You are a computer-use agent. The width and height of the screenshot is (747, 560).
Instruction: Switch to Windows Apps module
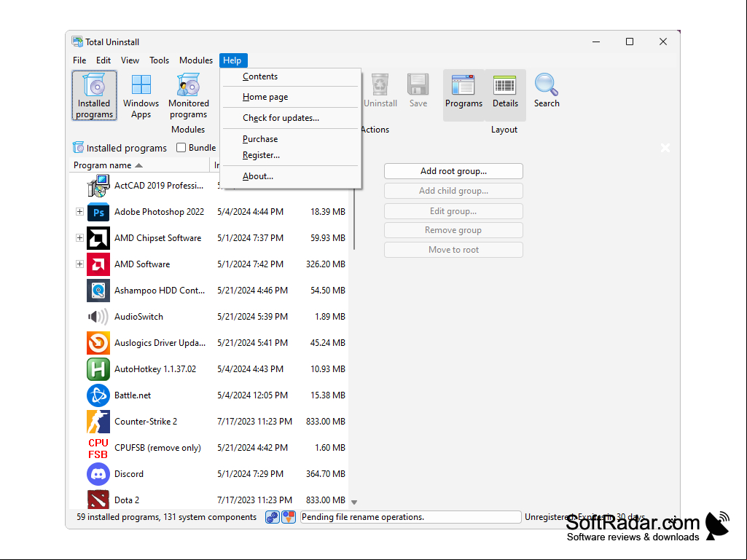(x=141, y=95)
